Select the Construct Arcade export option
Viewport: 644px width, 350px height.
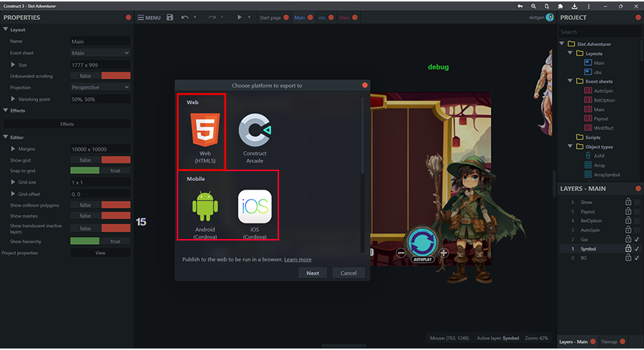click(x=255, y=137)
